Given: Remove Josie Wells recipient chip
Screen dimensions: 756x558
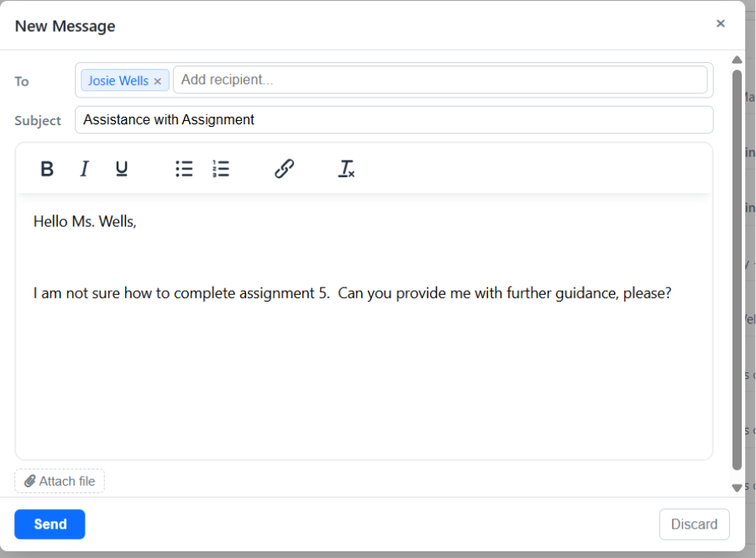Looking at the screenshot, I should pos(157,81).
